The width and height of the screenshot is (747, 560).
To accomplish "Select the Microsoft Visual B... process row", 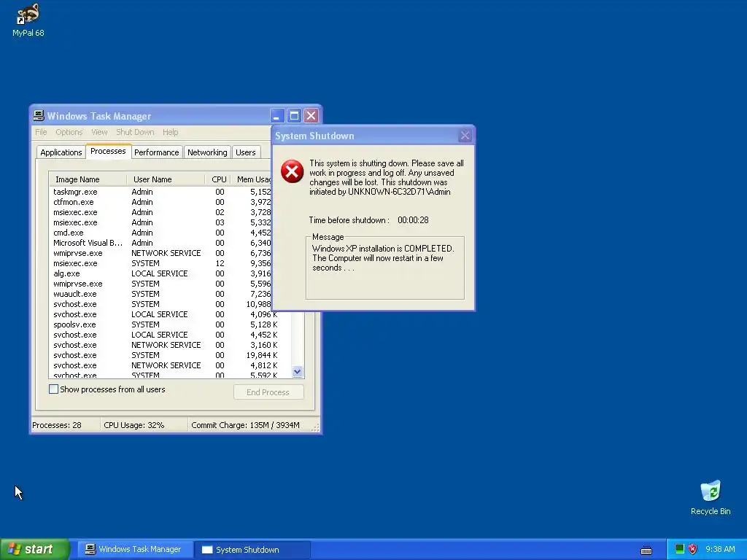I will [160, 243].
